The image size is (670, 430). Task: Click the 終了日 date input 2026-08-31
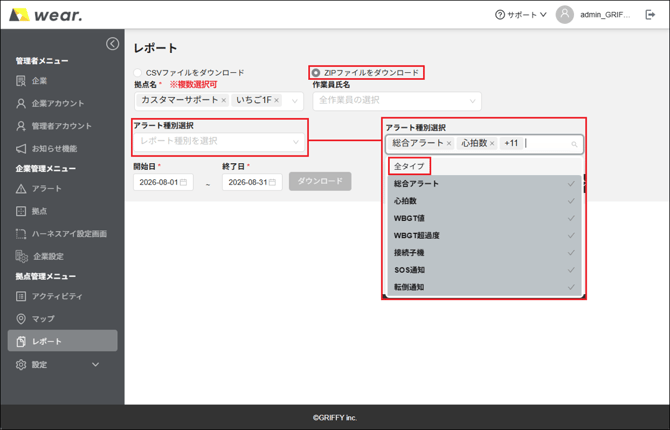252,182
